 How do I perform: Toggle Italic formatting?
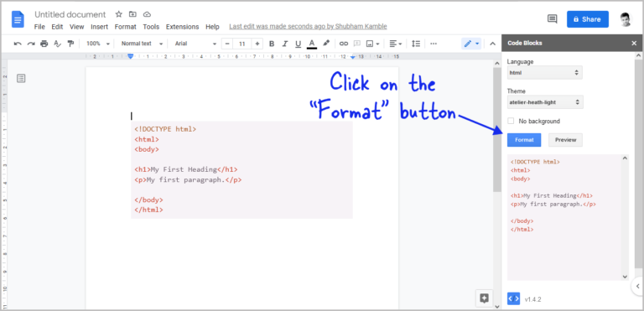pos(284,44)
